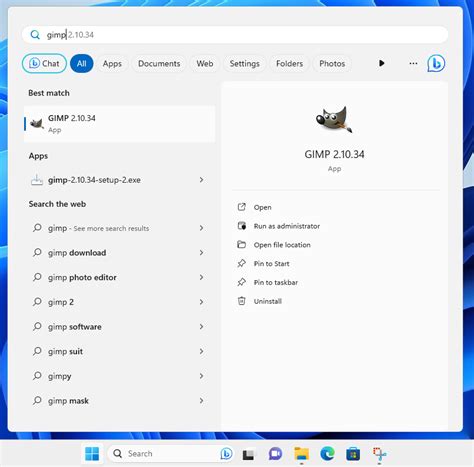Click Open in the GIMP preview pane
474x467 pixels.
[x=262, y=207]
